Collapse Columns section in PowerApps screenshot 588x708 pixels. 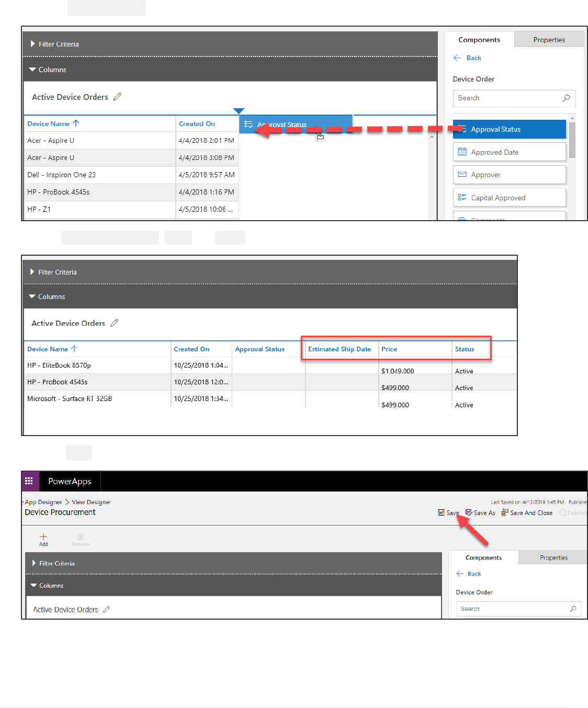[x=33, y=586]
